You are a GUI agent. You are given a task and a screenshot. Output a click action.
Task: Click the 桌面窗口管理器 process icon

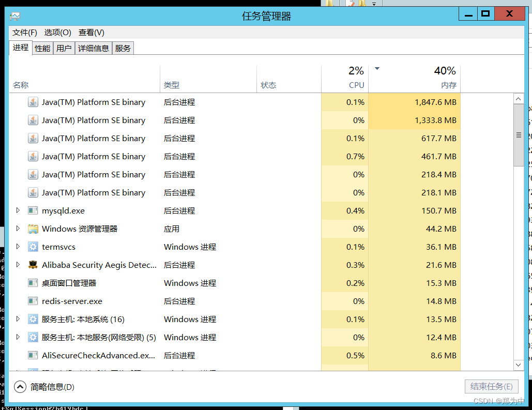click(x=33, y=283)
